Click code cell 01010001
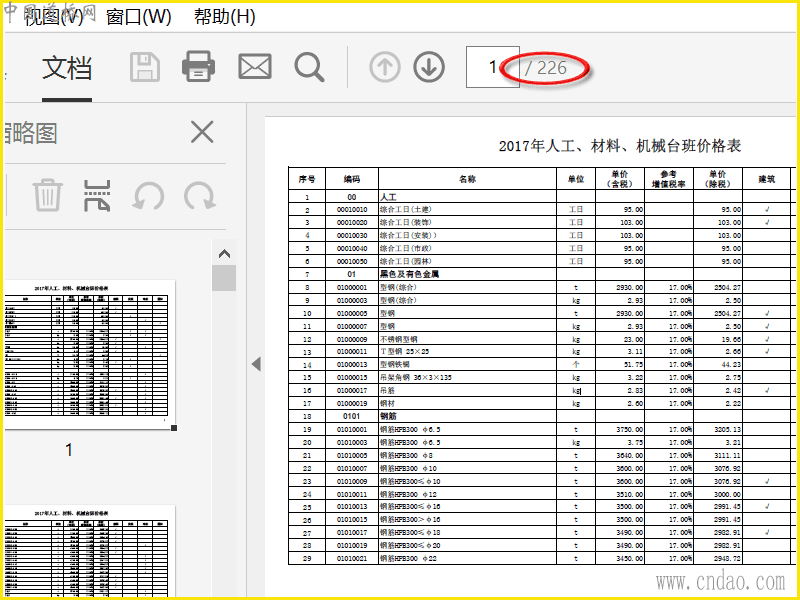The width and height of the screenshot is (800, 600). 352,430
